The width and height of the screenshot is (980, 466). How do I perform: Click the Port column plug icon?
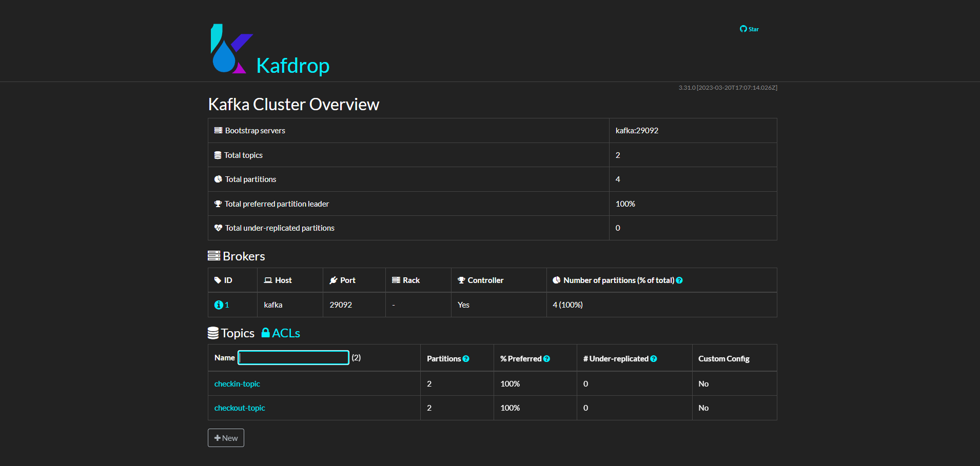(334, 280)
